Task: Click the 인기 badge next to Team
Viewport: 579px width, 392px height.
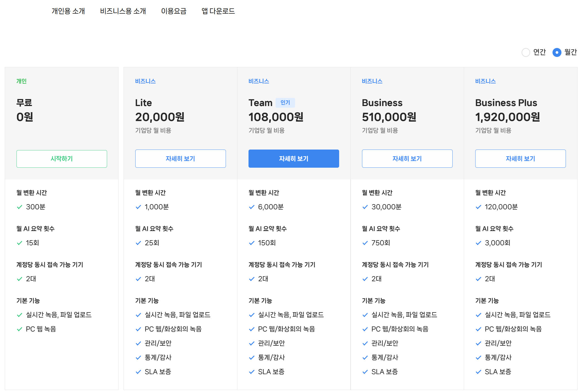Action: [x=285, y=103]
